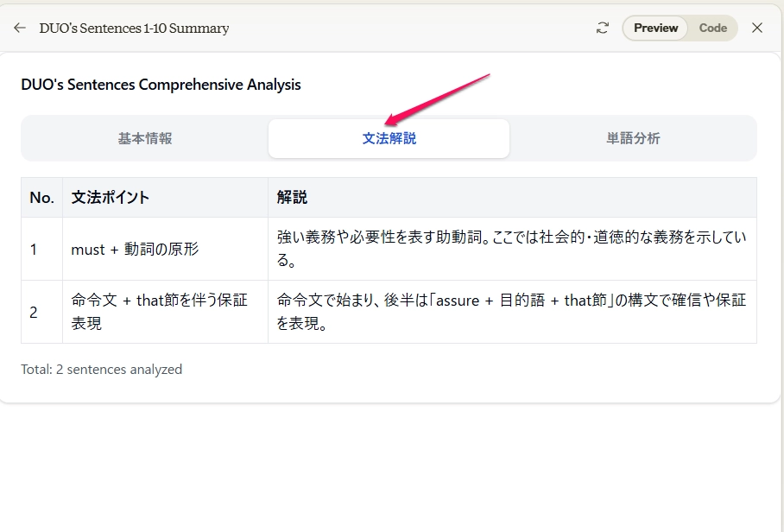Click the heading DUO's Sentences Comprehensive Analysis
The image size is (784, 532).
point(161,85)
